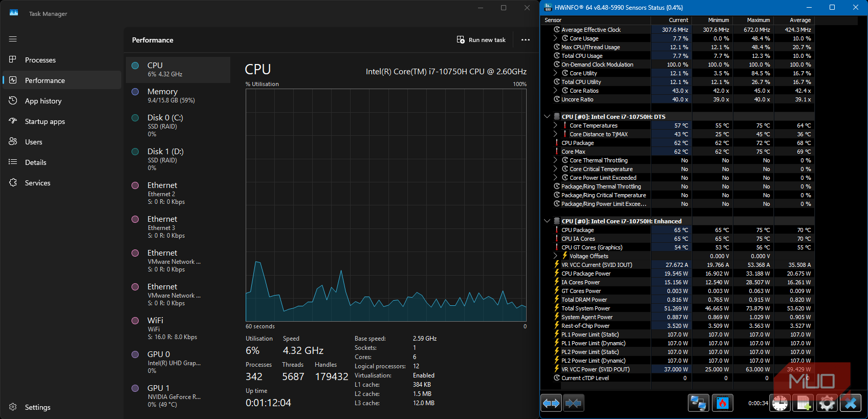
Task: Select the Average Effective Clock row
Action: [678, 30]
